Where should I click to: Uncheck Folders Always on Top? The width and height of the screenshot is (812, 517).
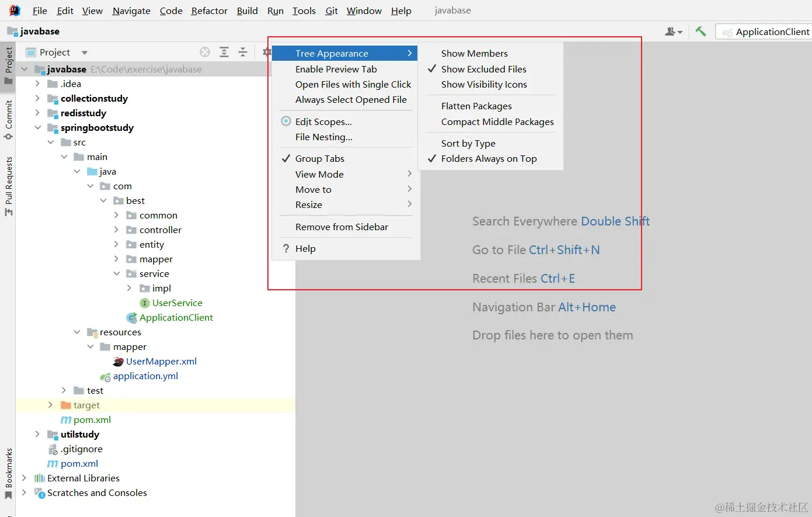[490, 158]
